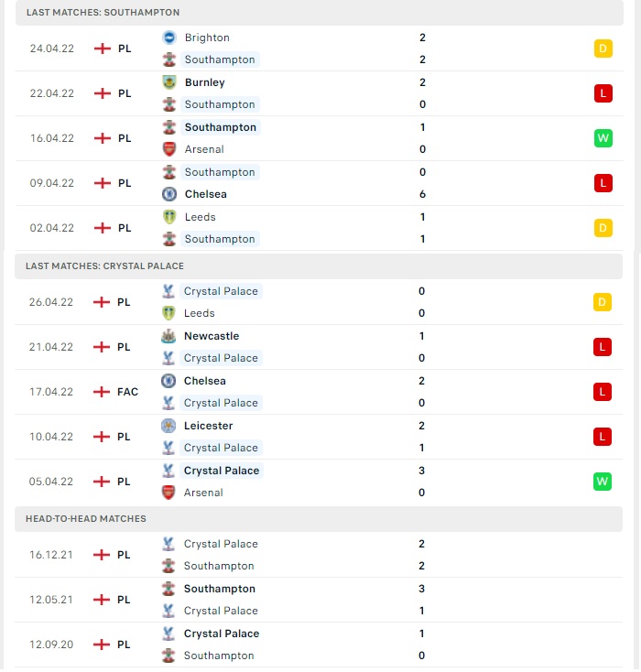Screen dimensions: 641x672
Task: Open the Last Matches: Crystal Palace section header
Action: point(319,266)
